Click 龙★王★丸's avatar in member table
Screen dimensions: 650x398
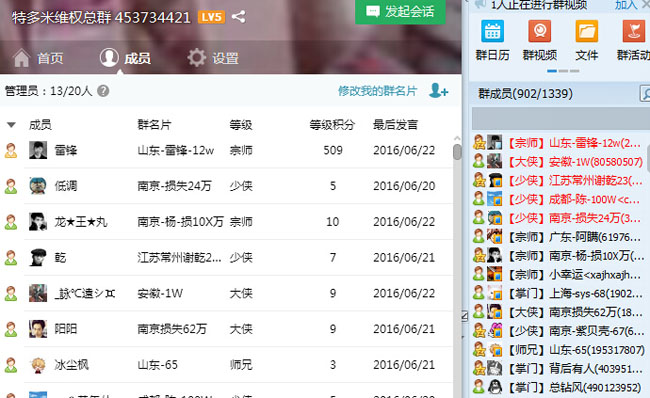click(x=38, y=222)
